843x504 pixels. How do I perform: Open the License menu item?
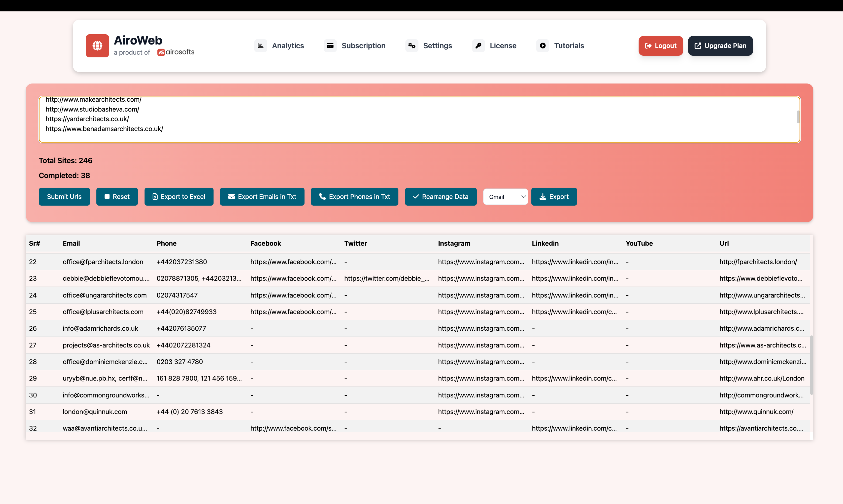tap(503, 45)
